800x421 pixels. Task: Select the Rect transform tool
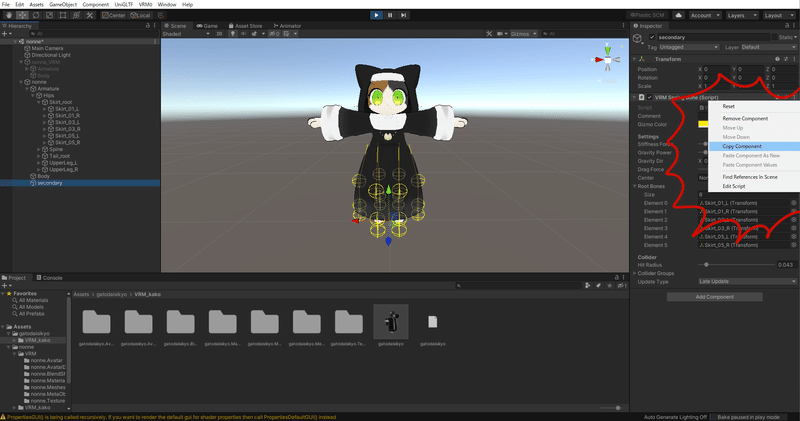[63, 15]
